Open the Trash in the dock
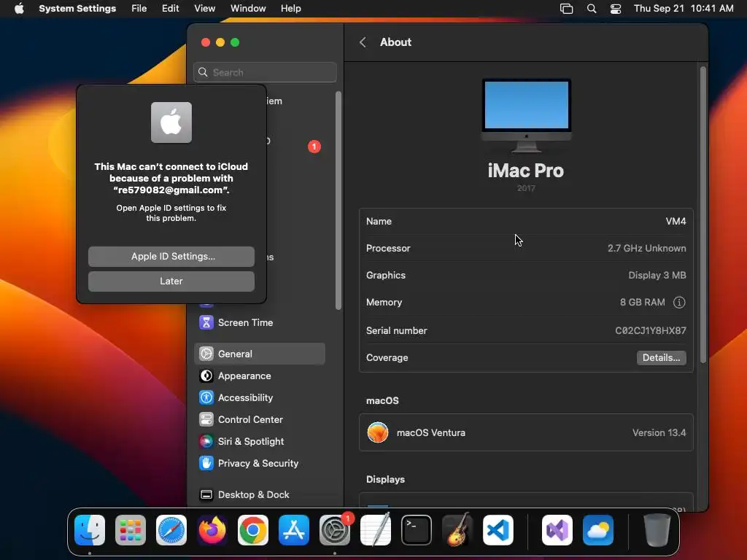Screen dimensions: 747x560 pos(657,530)
